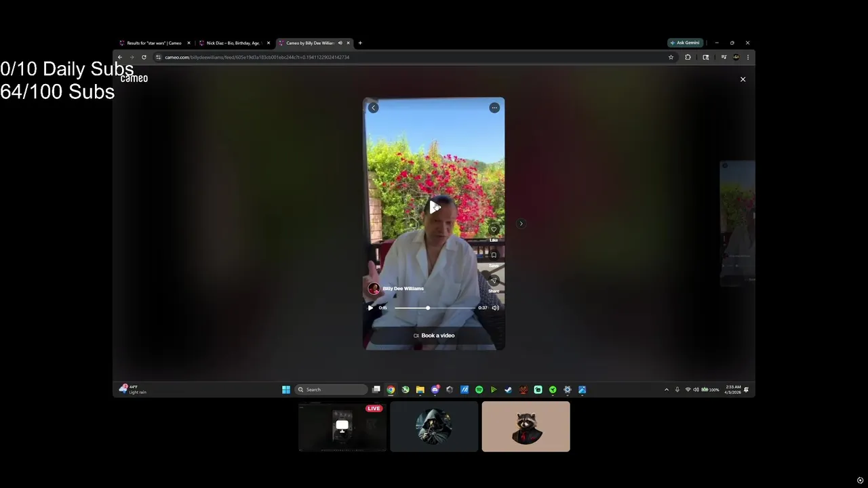Select the raccoon avatar tile
868x488 pixels.
click(526, 426)
